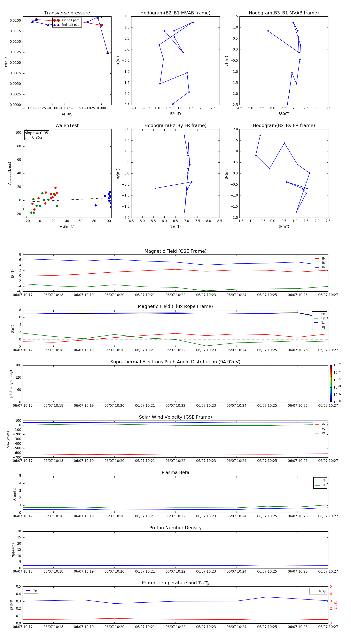351x644 pixels.
Task: Click the "Magnetic Field (GSE Frame)" title
Action: (x=175, y=251)
